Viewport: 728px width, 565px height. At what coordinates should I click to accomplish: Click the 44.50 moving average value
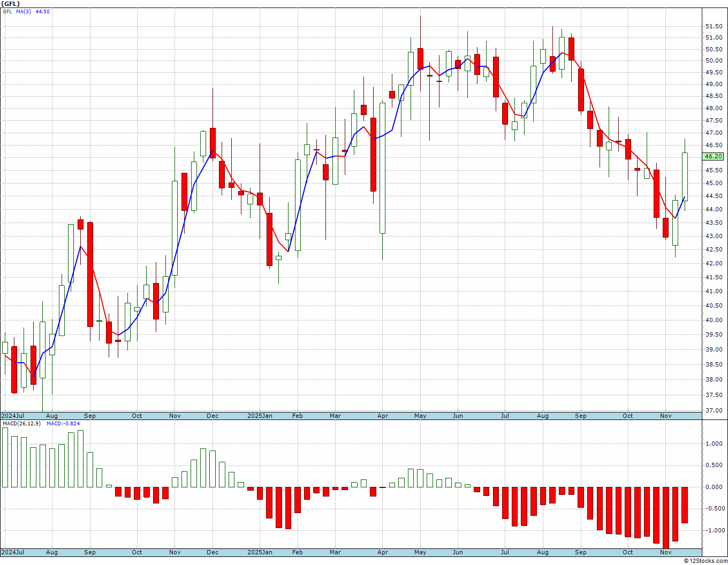coord(43,12)
